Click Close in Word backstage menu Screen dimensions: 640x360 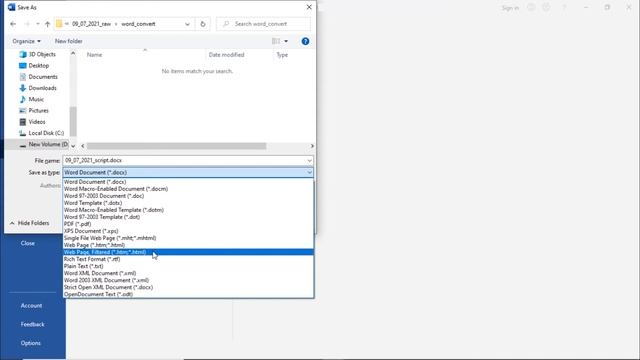point(28,243)
